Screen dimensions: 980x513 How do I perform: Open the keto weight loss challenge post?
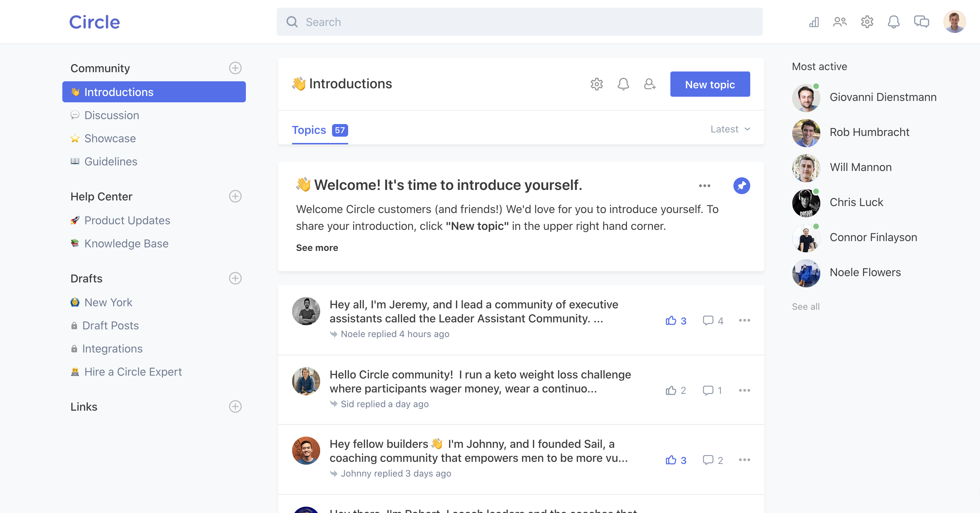point(480,381)
